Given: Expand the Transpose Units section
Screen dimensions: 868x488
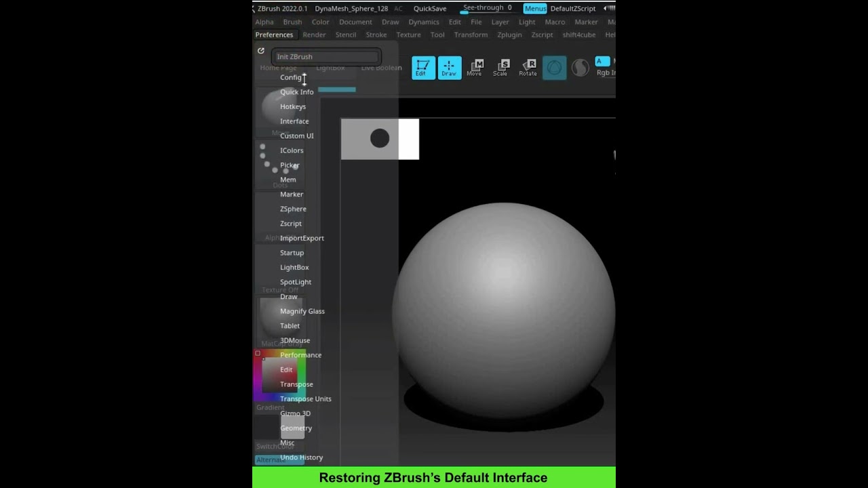Looking at the screenshot, I should 306,399.
